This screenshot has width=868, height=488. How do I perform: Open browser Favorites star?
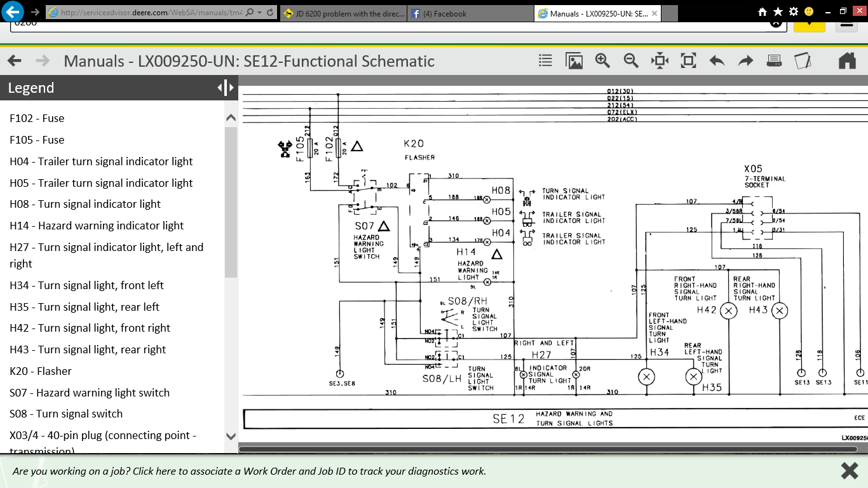pos(778,11)
